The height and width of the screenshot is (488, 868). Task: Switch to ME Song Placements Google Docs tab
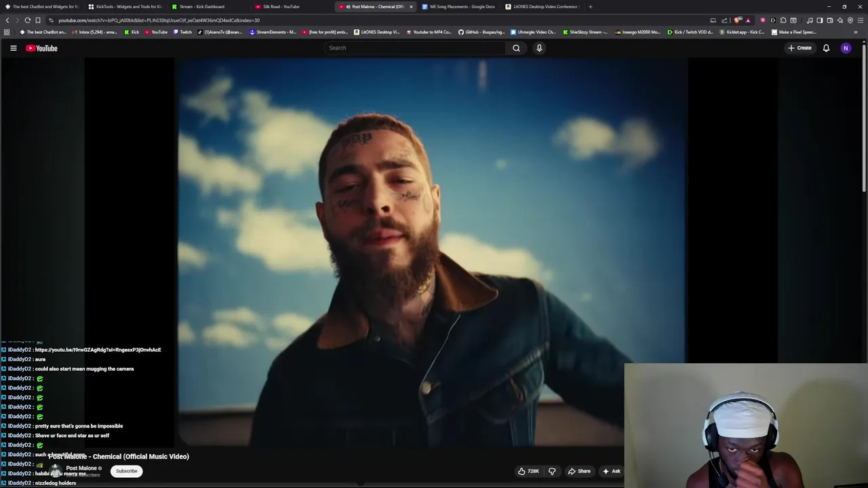460,7
